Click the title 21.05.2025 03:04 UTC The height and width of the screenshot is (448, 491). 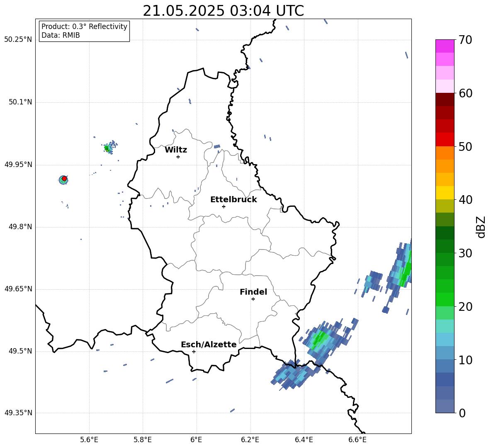(x=223, y=11)
